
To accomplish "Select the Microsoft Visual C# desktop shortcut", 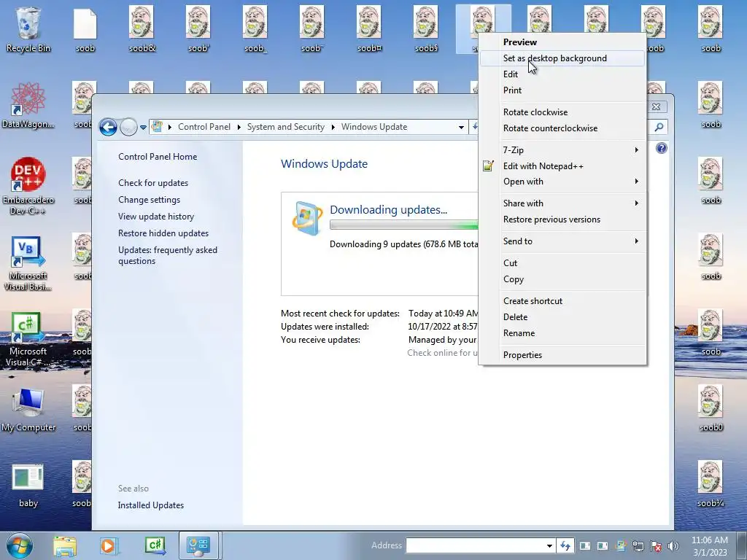I will 28,338.
